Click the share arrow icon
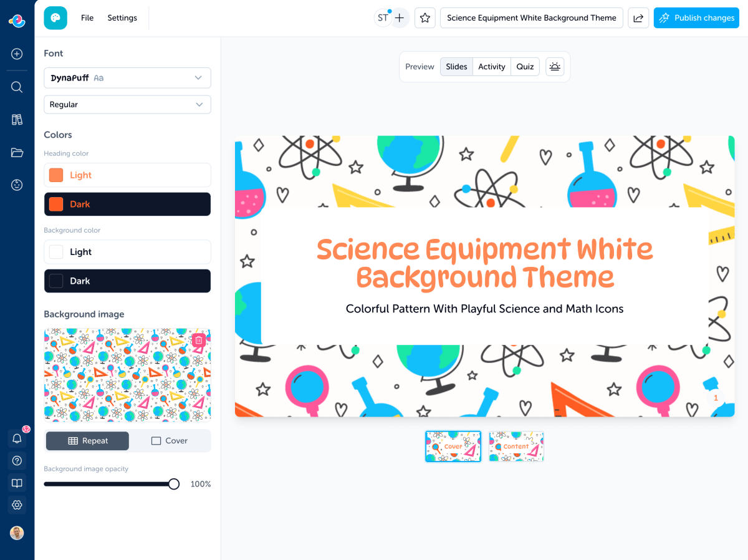This screenshot has height=560, width=748. point(638,18)
